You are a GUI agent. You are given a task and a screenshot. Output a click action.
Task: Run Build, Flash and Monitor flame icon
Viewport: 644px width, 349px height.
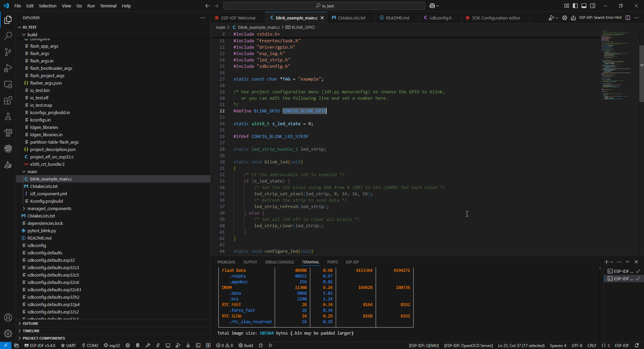tap(188, 345)
